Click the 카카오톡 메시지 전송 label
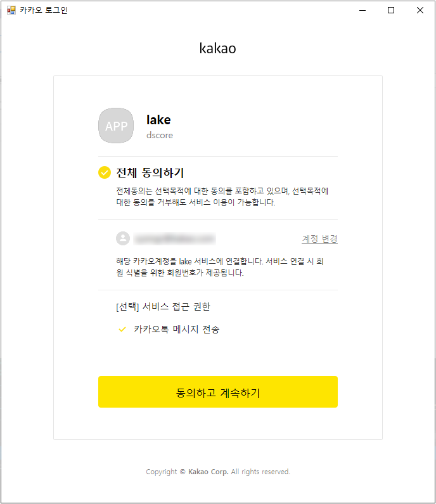Viewport: 436px width, 504px height. pyautogui.click(x=177, y=330)
